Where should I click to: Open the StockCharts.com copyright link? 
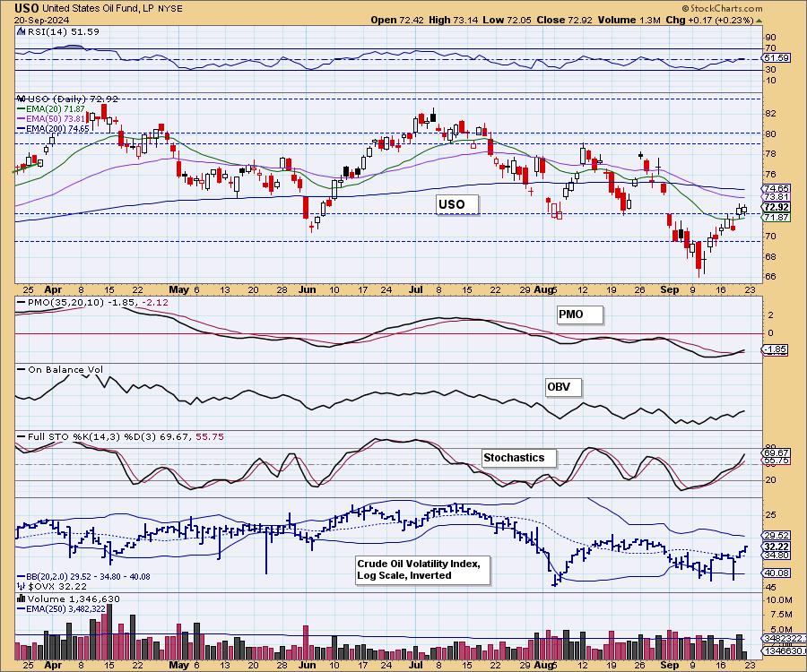coord(722,8)
